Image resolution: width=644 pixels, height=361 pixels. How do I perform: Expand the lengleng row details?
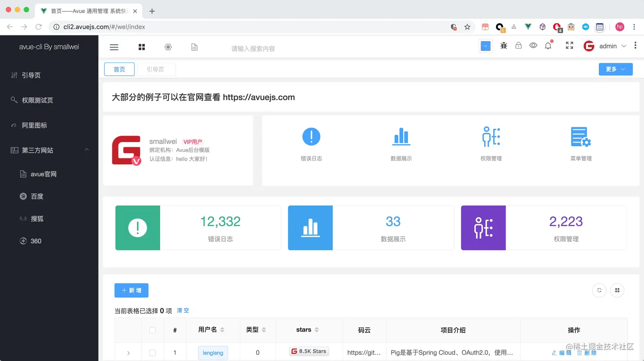pos(128,353)
